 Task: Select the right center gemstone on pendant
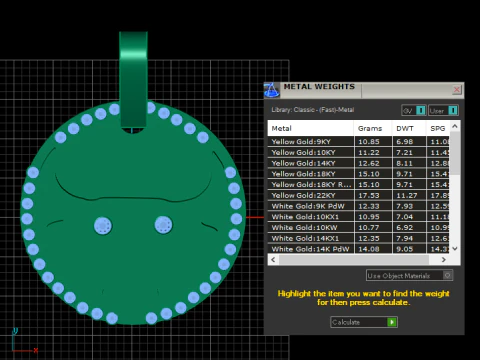coord(163,224)
